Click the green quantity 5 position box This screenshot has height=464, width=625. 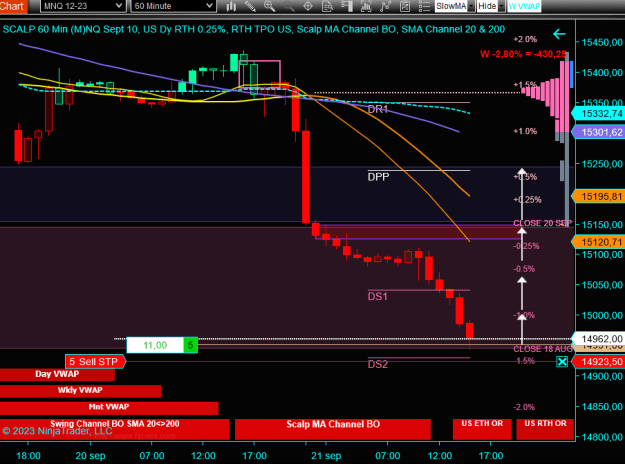(x=190, y=345)
